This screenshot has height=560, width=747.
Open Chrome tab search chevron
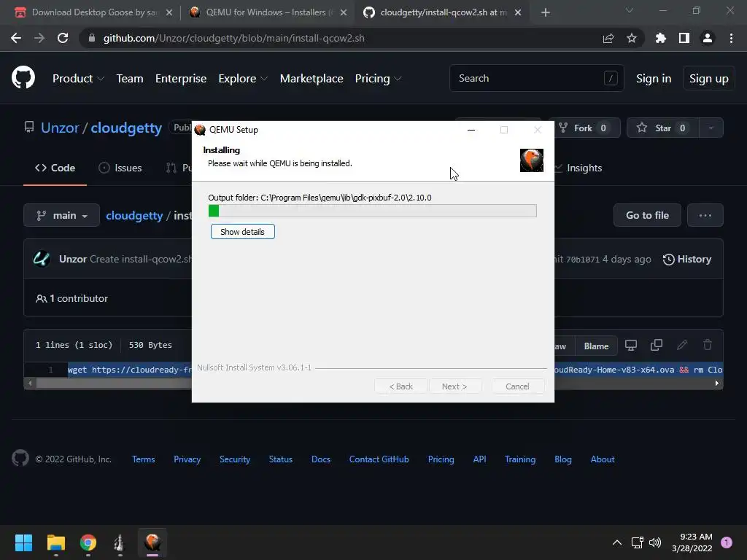point(630,10)
